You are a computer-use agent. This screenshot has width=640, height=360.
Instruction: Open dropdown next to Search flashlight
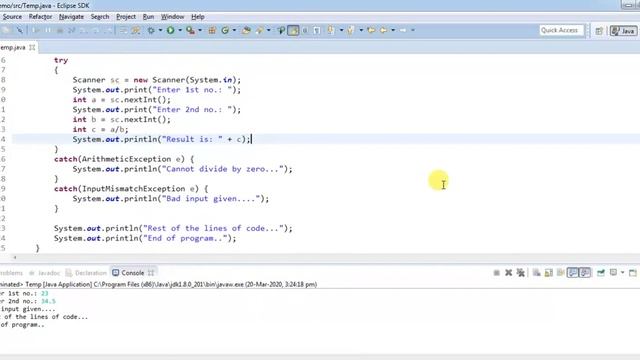(269, 30)
